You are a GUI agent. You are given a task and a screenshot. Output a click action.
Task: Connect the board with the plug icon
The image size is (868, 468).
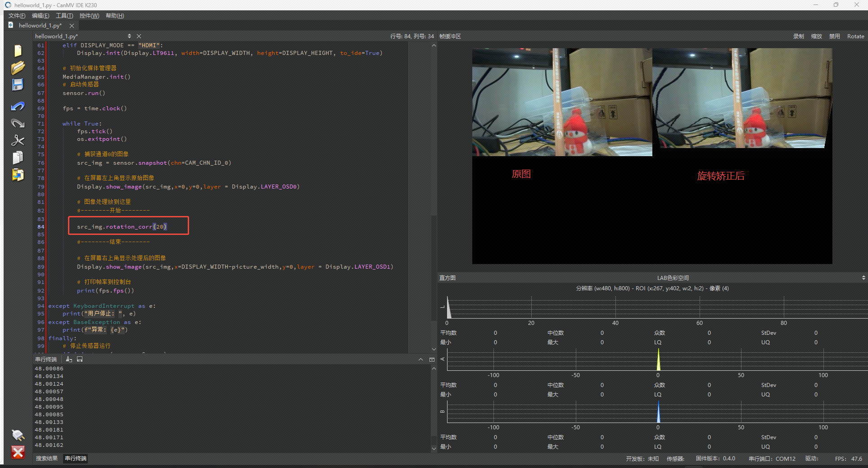[18, 435]
